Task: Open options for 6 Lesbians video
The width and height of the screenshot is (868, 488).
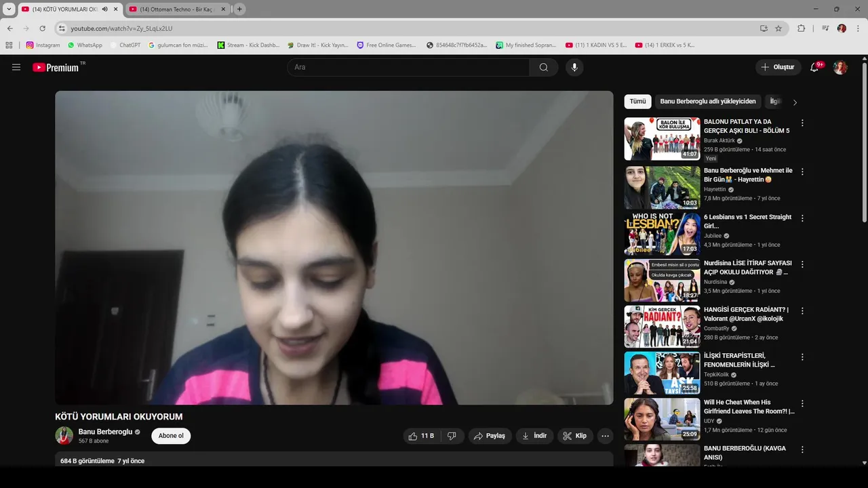Action: tap(802, 218)
